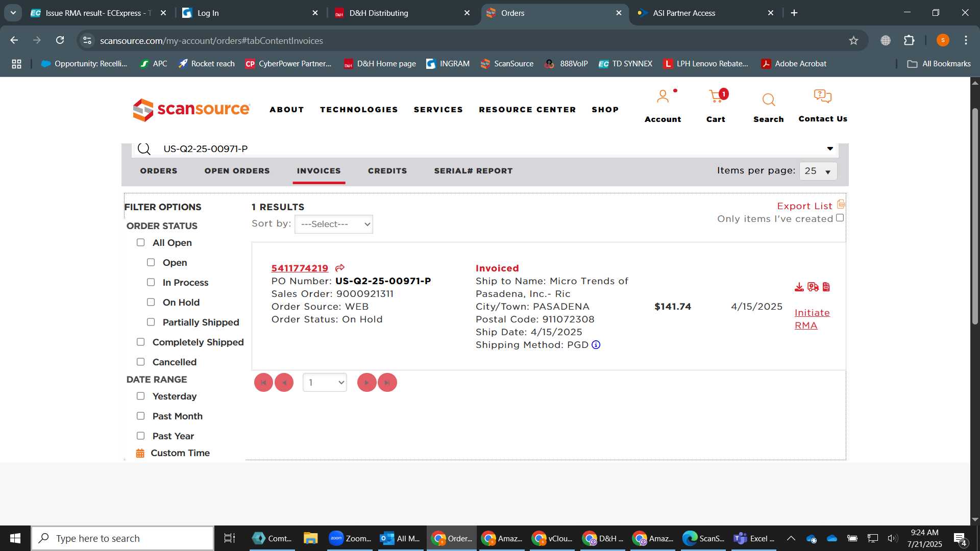Reload the current page
The image size is (980, 551).
pyautogui.click(x=60, y=40)
